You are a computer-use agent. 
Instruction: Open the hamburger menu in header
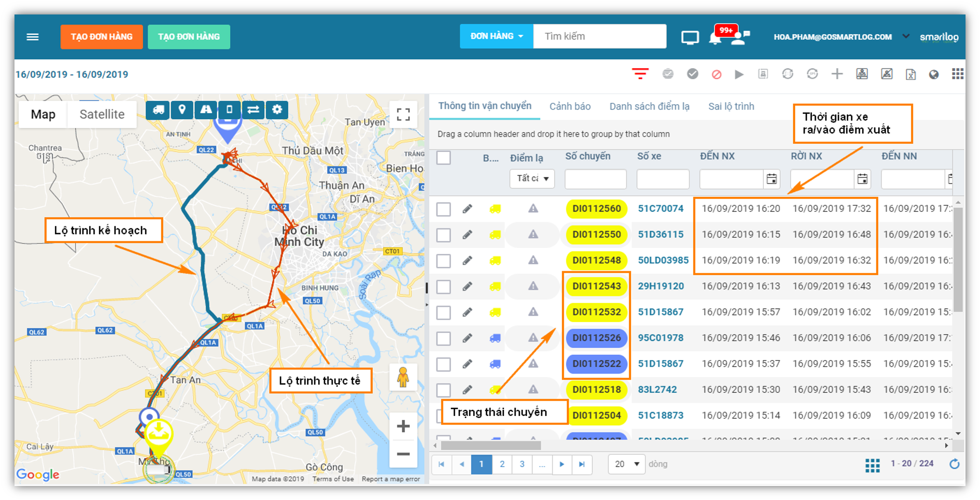click(32, 37)
